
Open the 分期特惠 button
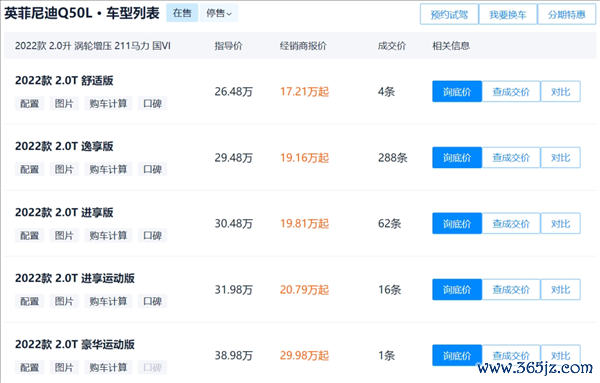click(567, 15)
